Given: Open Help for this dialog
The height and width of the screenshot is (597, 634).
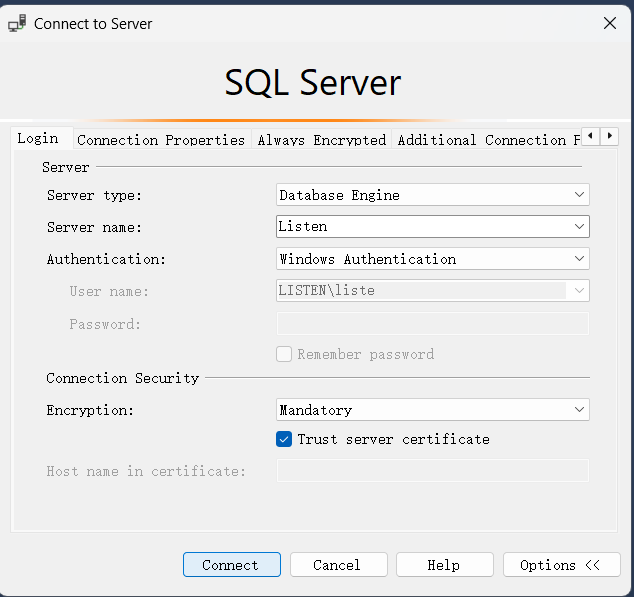Looking at the screenshot, I should [445, 565].
